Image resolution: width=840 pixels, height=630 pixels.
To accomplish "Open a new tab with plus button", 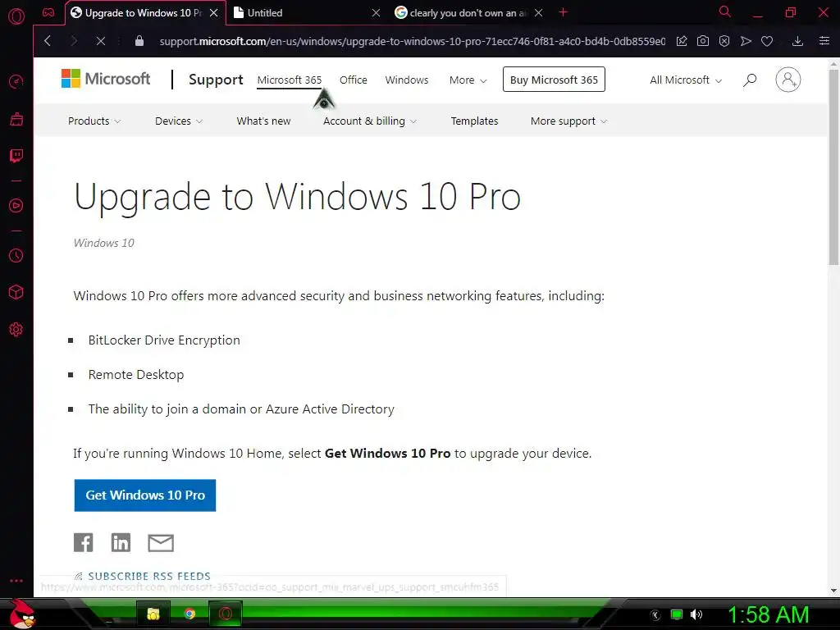I will pos(563,12).
